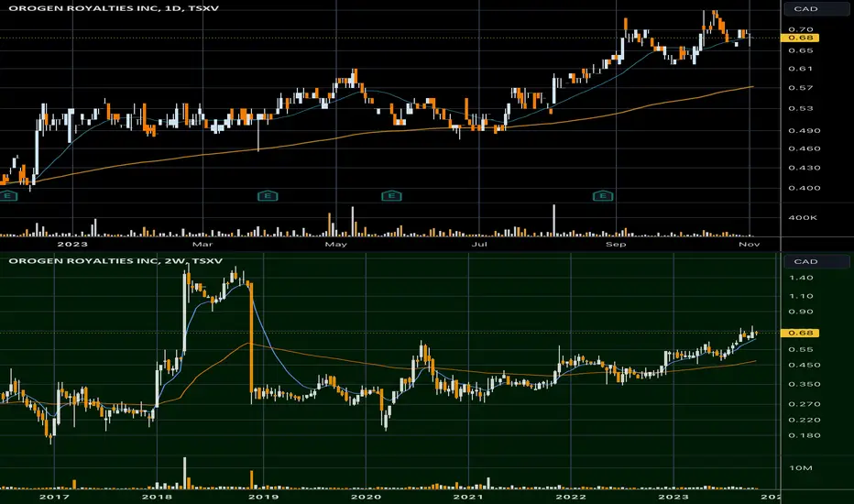This screenshot has height=504, width=854.
Task: Click the yellow 0.68 last-price label on the 2W chart
Action: [x=800, y=333]
